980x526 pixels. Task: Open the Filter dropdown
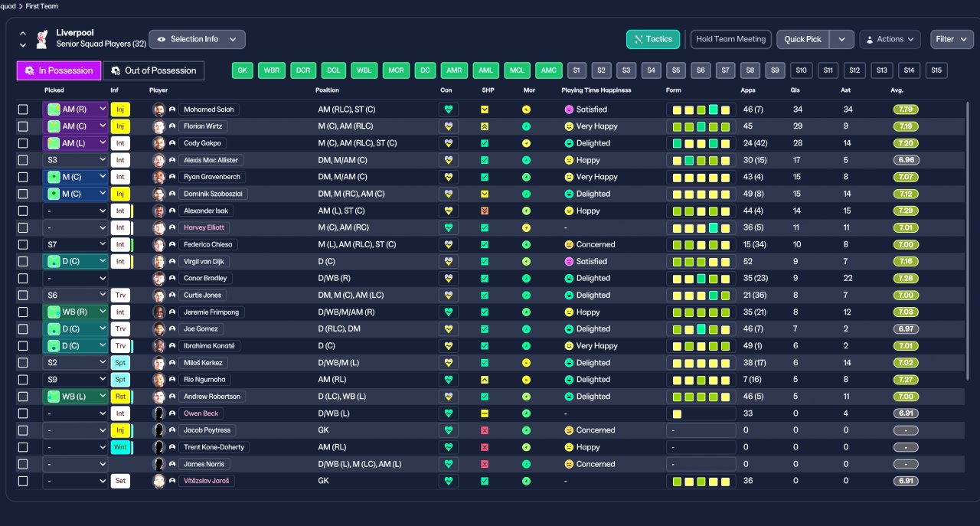[x=952, y=39]
